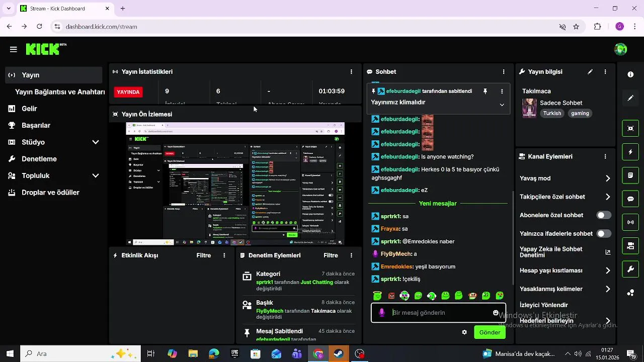
Task: Open pinned message three-dot options
Action: pyautogui.click(x=502, y=92)
